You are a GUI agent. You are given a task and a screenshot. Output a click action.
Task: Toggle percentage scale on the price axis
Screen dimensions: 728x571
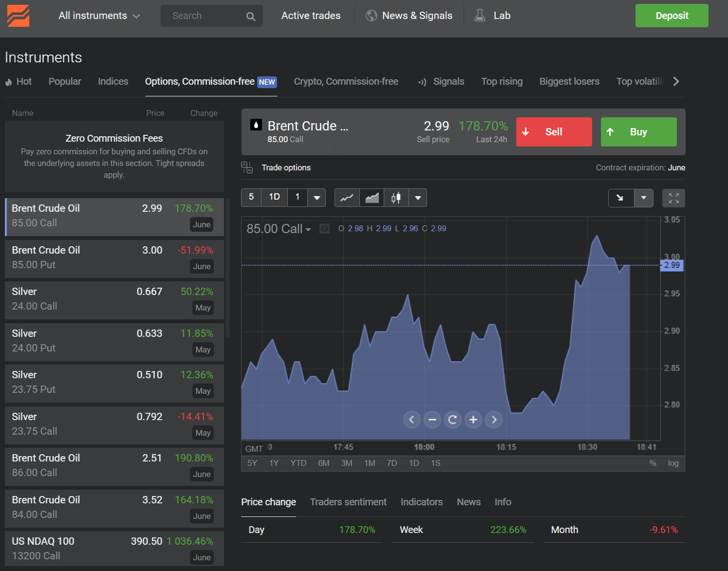pyautogui.click(x=653, y=463)
